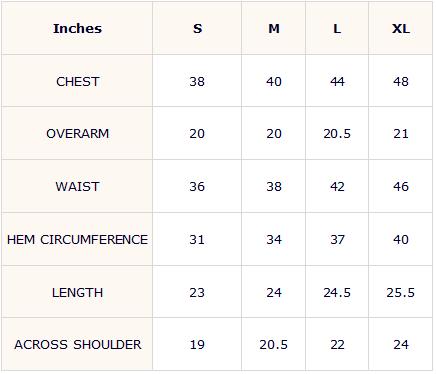The image size is (436, 374).
Task: Click the CHEST row label
Action: [77, 81]
